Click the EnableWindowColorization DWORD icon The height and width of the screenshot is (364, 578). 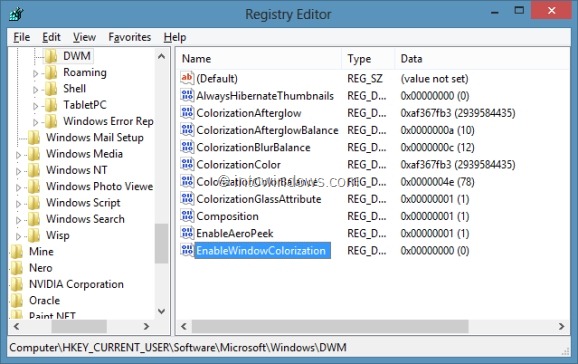tap(187, 250)
